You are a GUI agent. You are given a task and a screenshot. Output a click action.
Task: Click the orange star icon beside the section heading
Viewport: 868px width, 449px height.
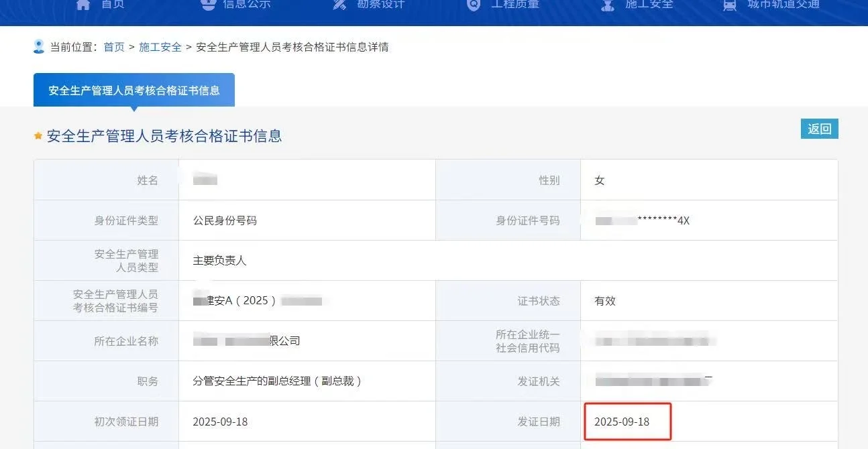[38, 136]
